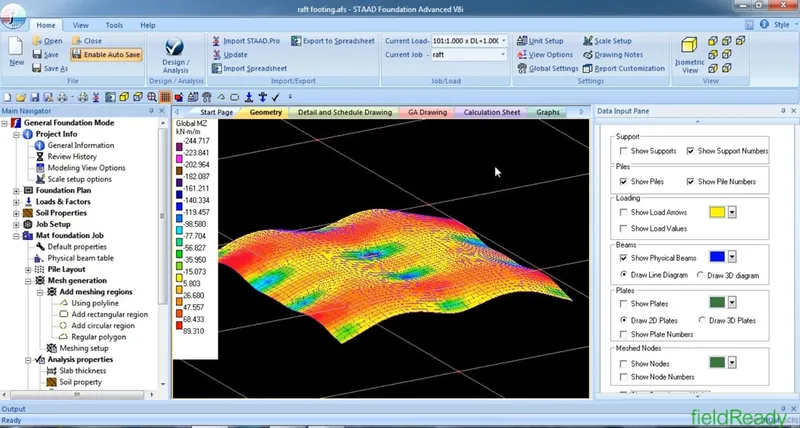
Task: Select Meshing setup in navigator
Action: pyautogui.click(x=84, y=348)
